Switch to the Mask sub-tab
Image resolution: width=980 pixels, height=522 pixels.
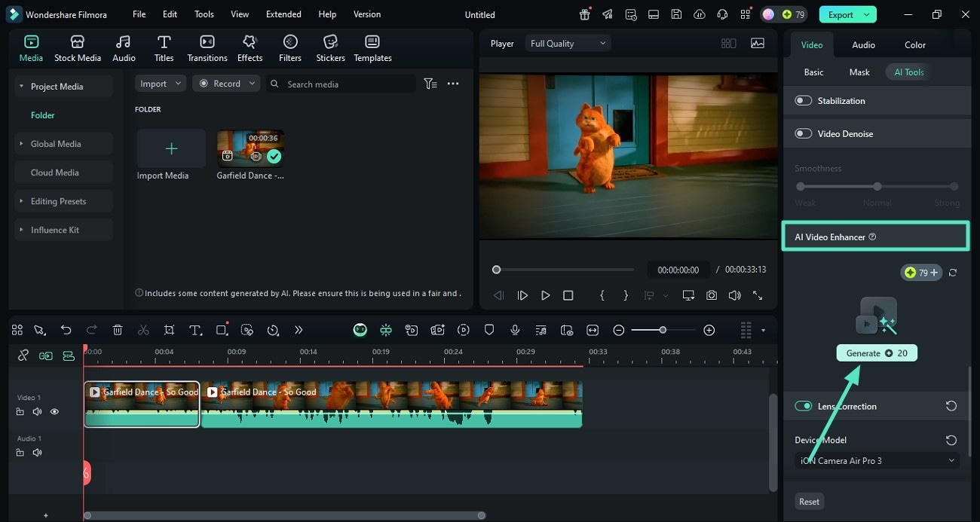click(859, 72)
